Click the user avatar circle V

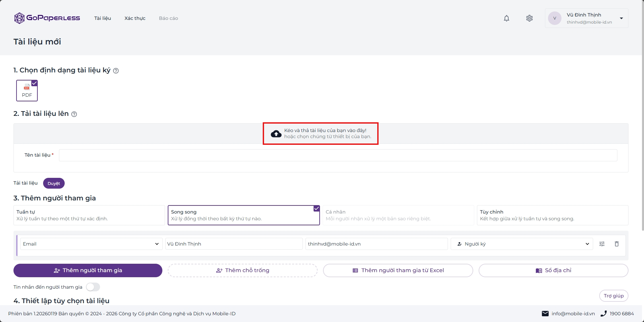pyautogui.click(x=555, y=18)
